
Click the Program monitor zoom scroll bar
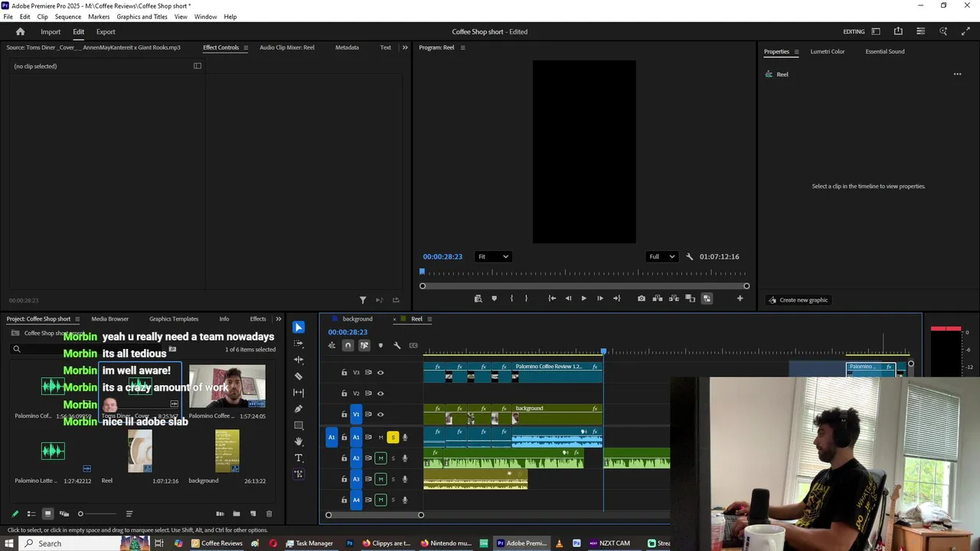click(584, 286)
